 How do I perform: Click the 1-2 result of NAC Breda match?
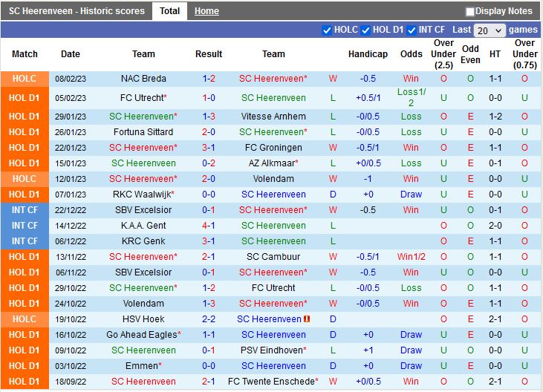[209, 79]
